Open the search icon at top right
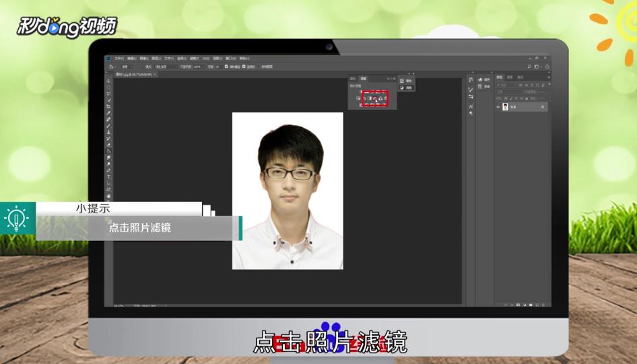 click(x=529, y=67)
